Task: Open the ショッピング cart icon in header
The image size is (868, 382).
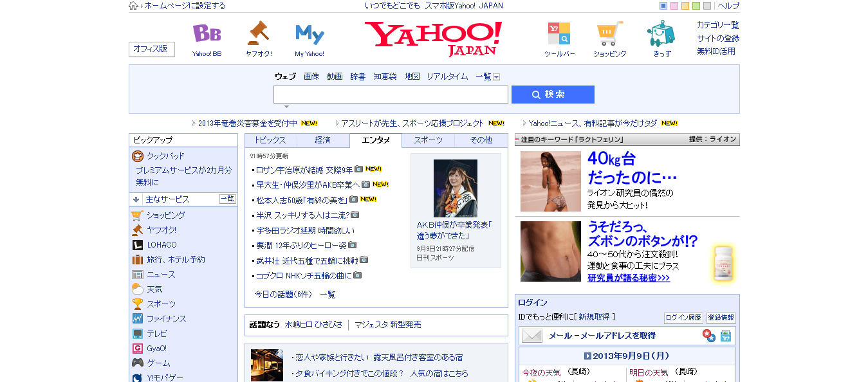Action: (609, 33)
